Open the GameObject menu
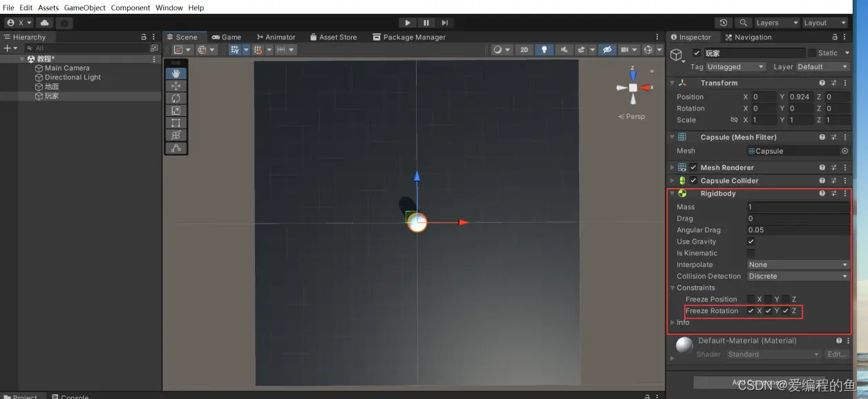Image resolution: width=868 pixels, height=399 pixels. [x=84, y=8]
